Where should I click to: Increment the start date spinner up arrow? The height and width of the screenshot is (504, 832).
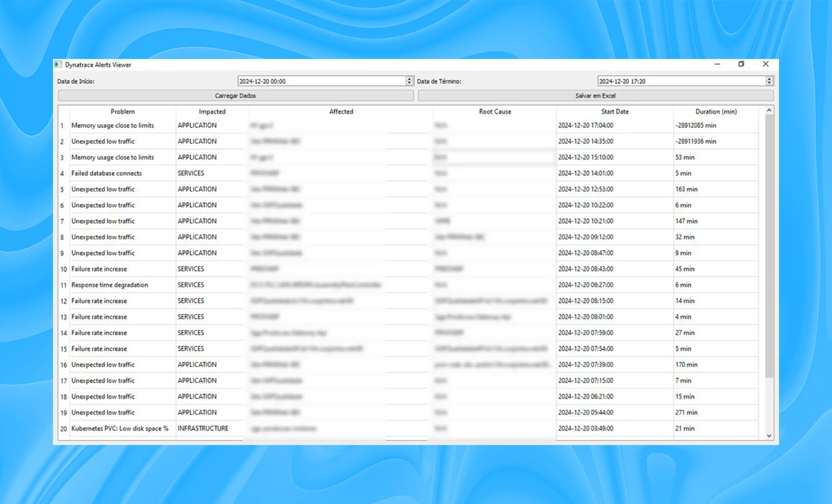[x=409, y=79]
